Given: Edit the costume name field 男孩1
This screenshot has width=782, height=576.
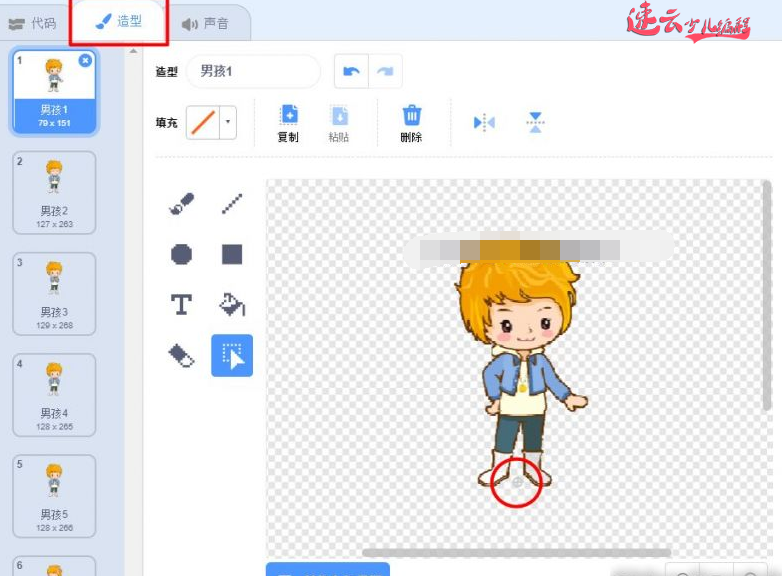Looking at the screenshot, I should coord(253,71).
